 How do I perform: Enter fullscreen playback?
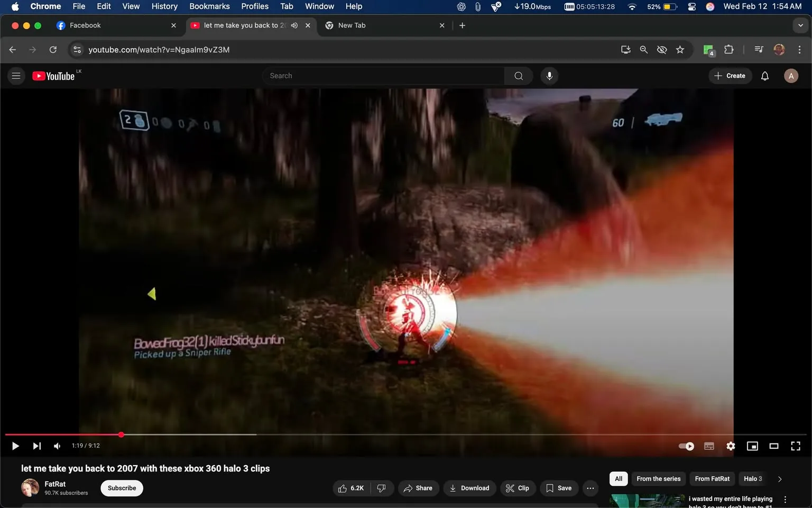click(x=796, y=446)
